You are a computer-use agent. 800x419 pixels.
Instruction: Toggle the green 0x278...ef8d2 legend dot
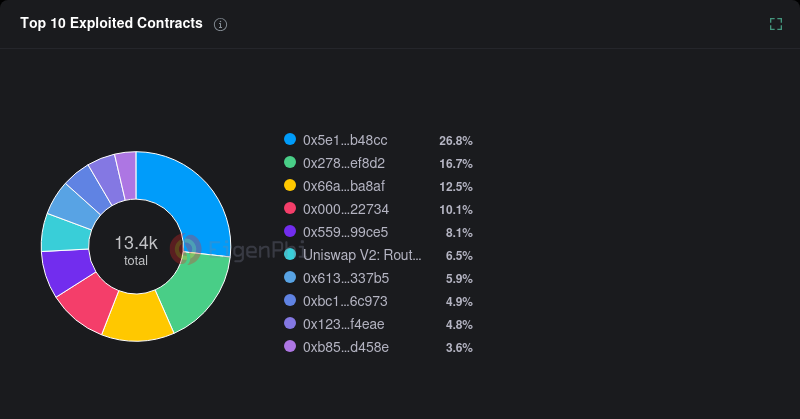coord(290,163)
